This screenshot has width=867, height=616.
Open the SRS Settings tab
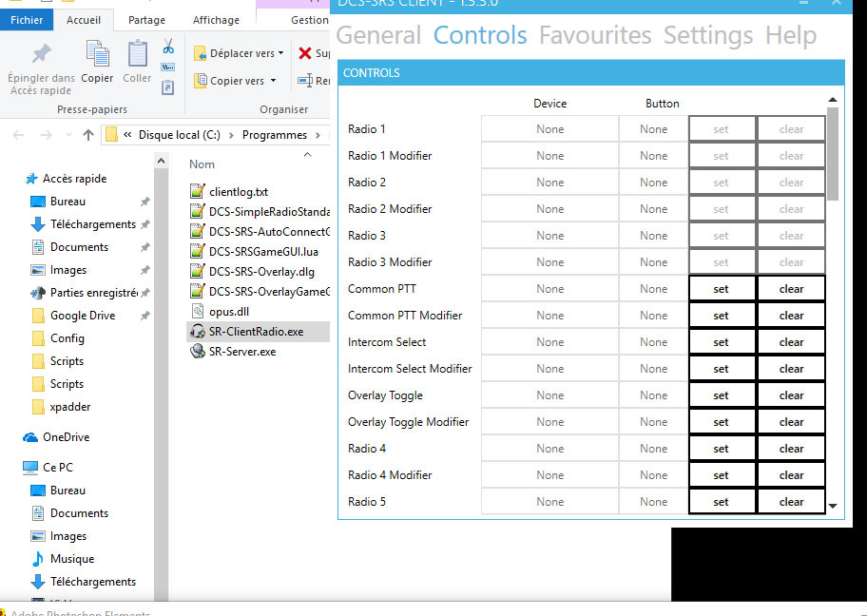(x=708, y=35)
